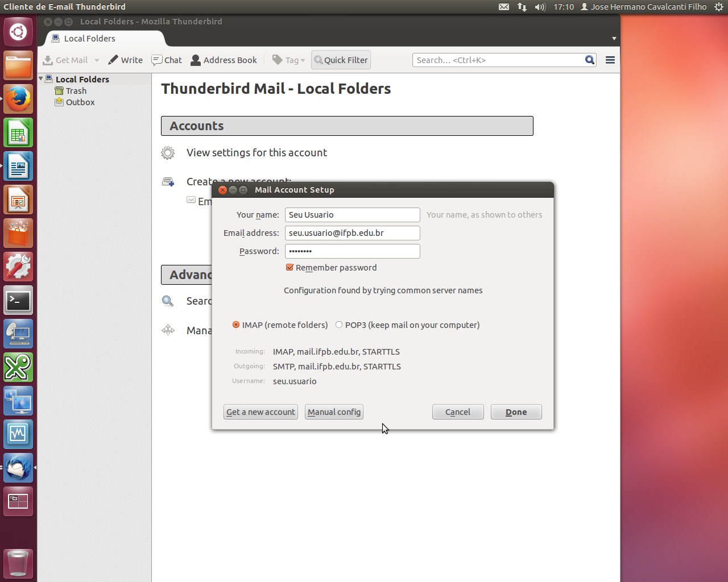Screen dimensions: 728x582
Task: Select the Trash folder in tree
Action: coord(76,91)
